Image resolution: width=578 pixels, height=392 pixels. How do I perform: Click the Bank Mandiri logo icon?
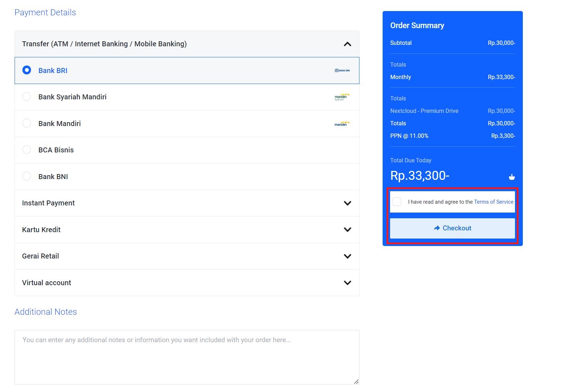(342, 124)
